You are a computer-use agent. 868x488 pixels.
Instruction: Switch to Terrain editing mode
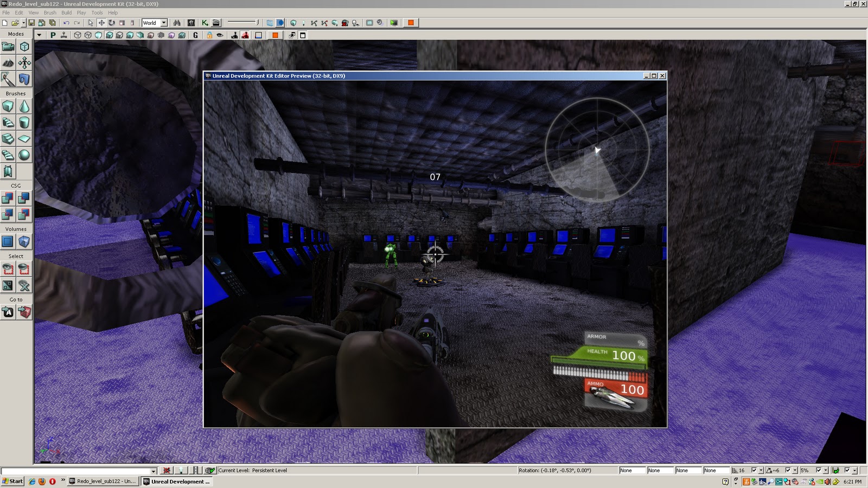(x=8, y=63)
